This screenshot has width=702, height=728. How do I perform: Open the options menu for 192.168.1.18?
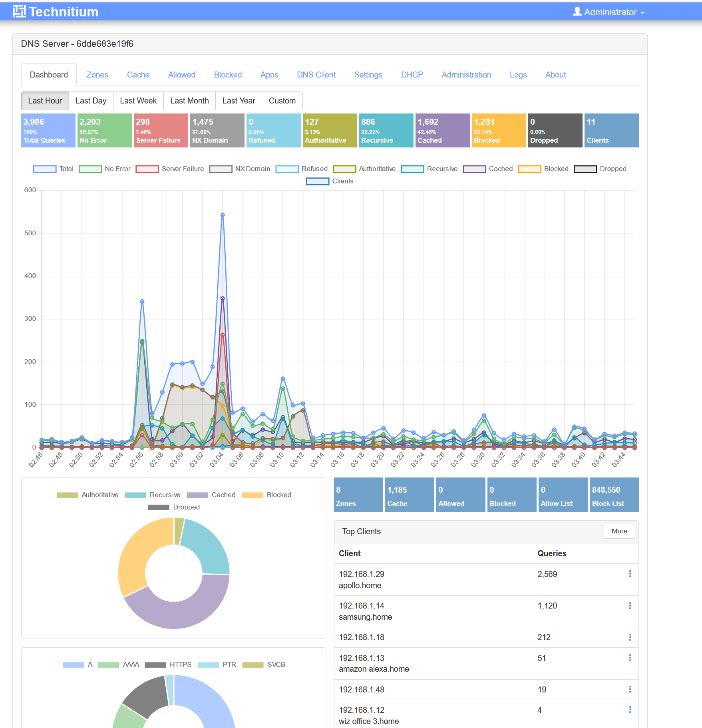pyautogui.click(x=630, y=637)
